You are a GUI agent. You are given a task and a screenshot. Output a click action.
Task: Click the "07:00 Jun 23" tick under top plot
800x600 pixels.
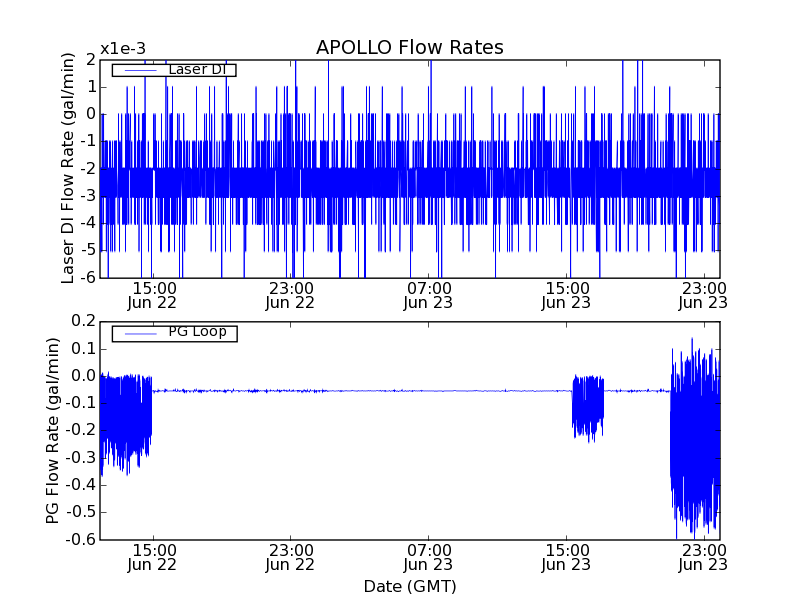[x=429, y=294]
